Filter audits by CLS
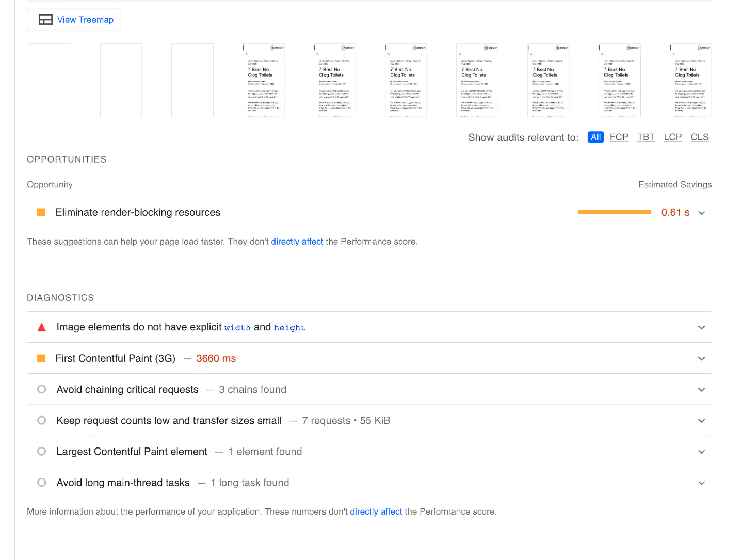The height and width of the screenshot is (560, 743). 700,137
